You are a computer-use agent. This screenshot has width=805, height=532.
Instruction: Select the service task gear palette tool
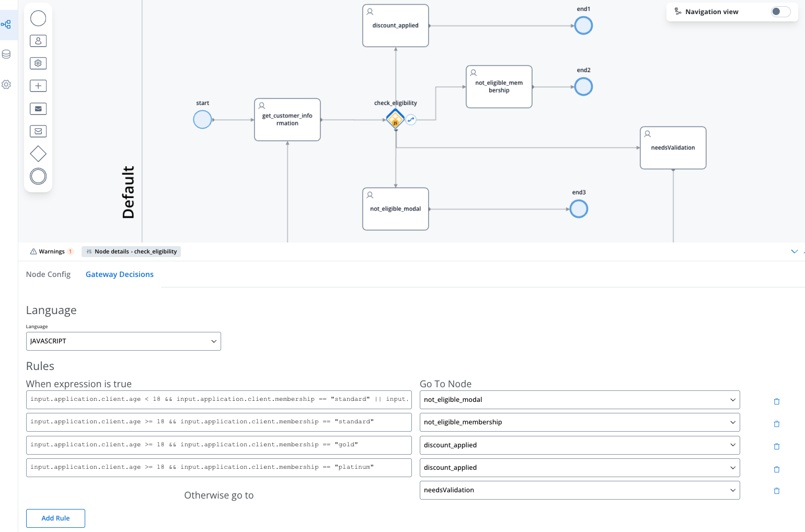(38, 63)
